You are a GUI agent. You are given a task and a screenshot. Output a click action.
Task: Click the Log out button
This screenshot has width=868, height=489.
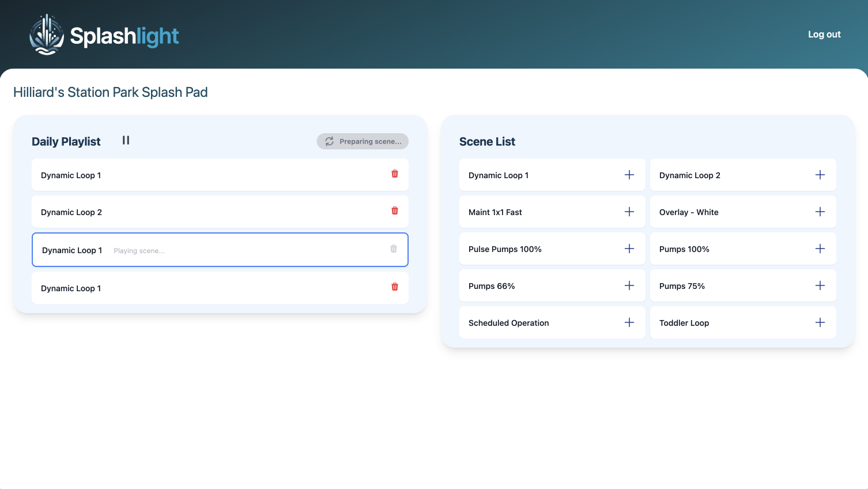point(824,34)
